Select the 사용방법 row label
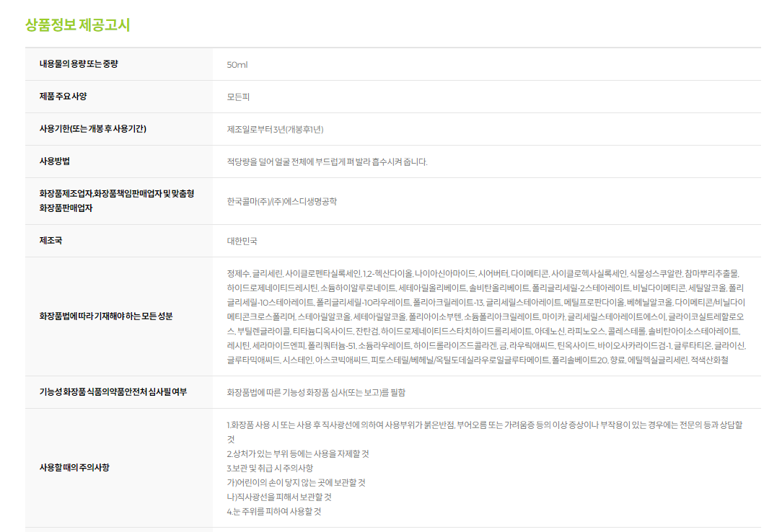The image size is (782, 532). [54, 161]
